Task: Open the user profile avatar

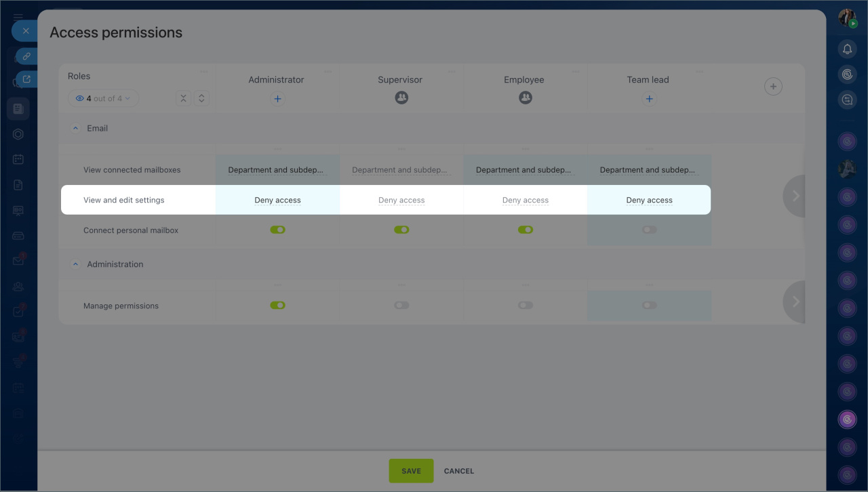Action: pos(847,18)
